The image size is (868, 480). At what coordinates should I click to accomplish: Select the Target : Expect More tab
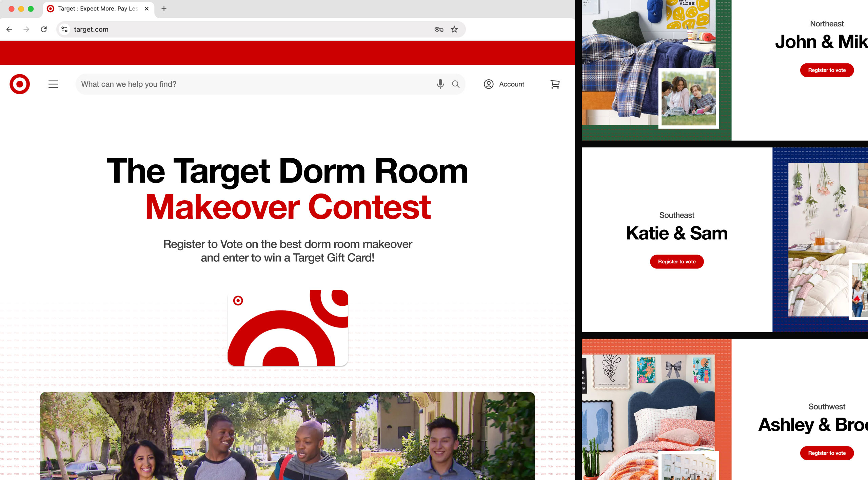point(98,9)
